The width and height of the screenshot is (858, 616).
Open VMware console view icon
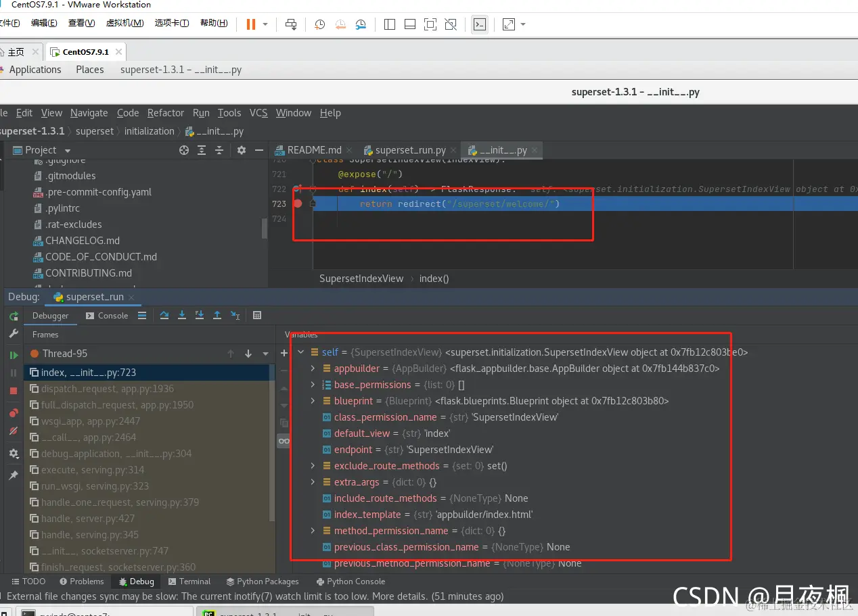point(480,24)
